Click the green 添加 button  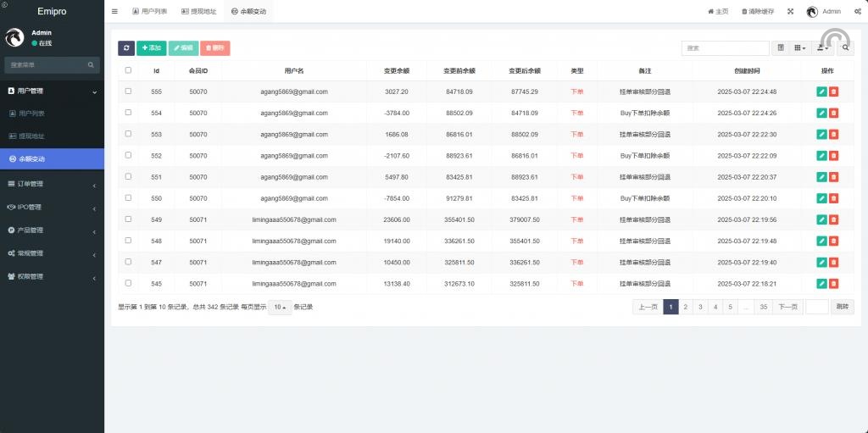tap(151, 48)
